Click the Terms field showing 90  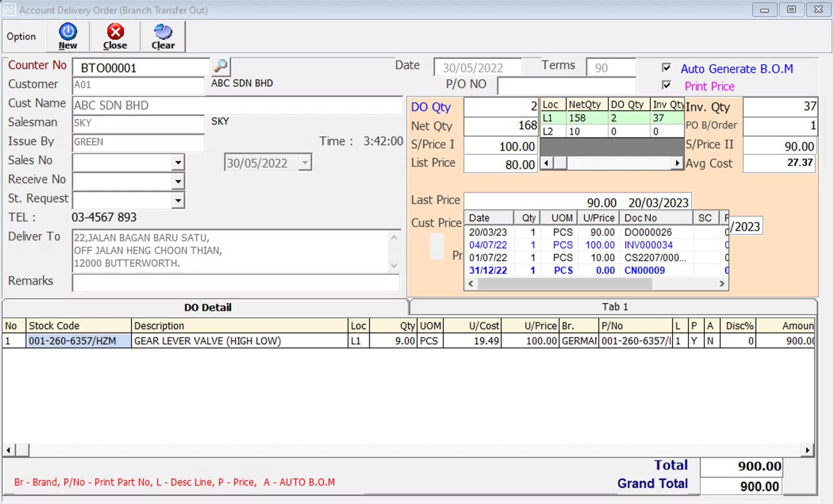[611, 67]
